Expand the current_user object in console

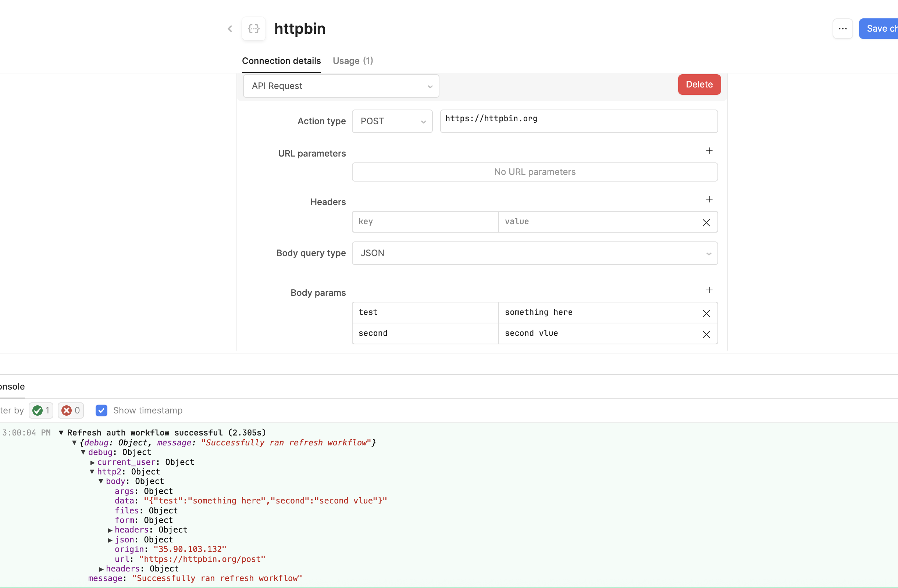(x=92, y=462)
